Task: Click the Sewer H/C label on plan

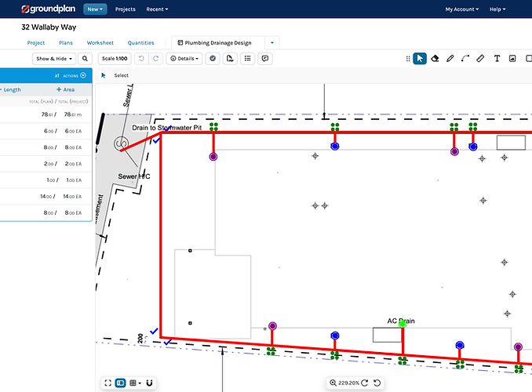Action: (x=134, y=176)
